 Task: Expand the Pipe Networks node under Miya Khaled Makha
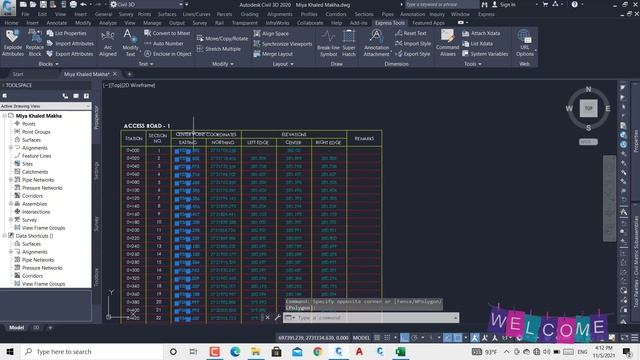[11, 180]
